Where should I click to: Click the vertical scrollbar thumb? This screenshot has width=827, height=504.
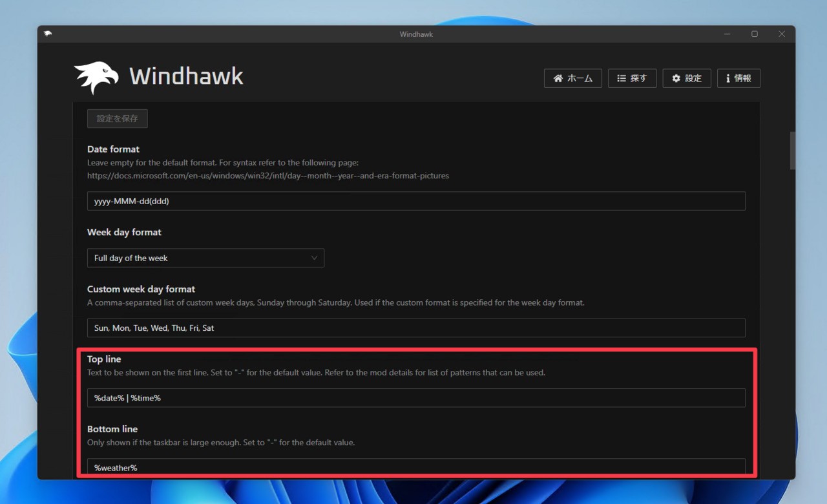point(793,151)
